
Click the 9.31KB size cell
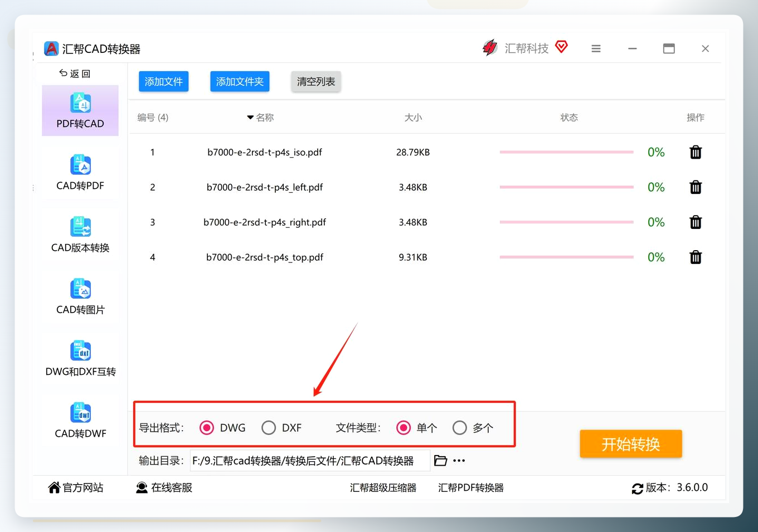[413, 257]
